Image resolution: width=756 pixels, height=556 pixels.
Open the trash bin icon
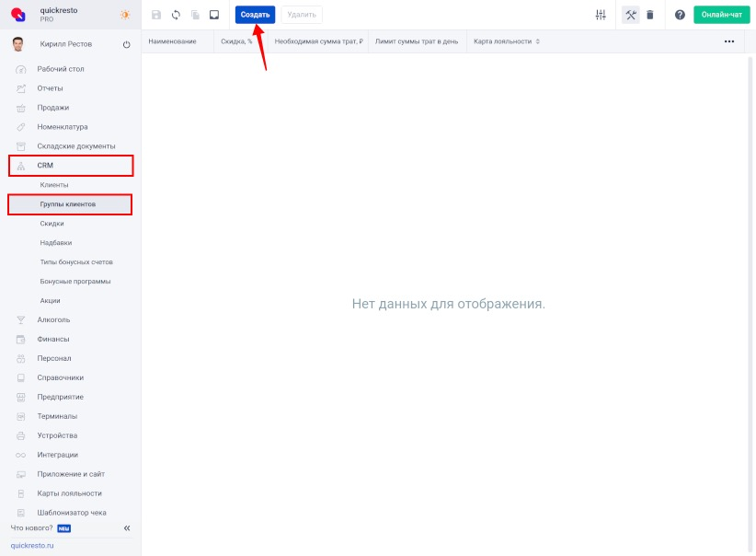[x=650, y=15]
